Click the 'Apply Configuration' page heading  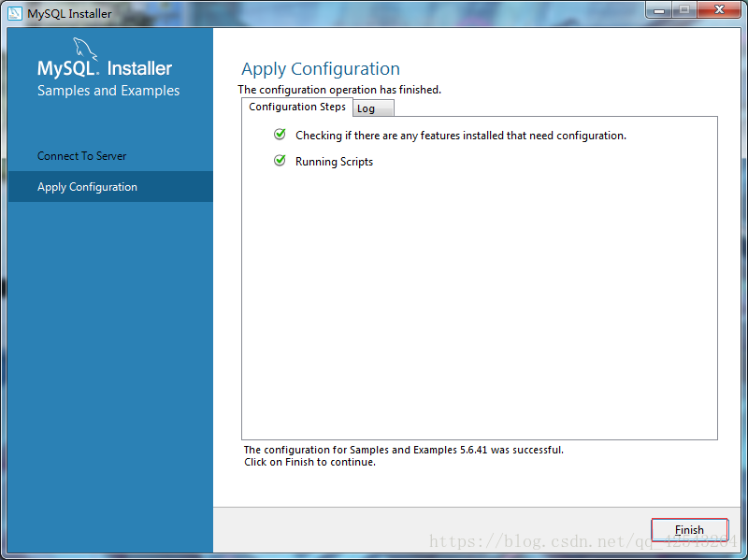tap(321, 68)
